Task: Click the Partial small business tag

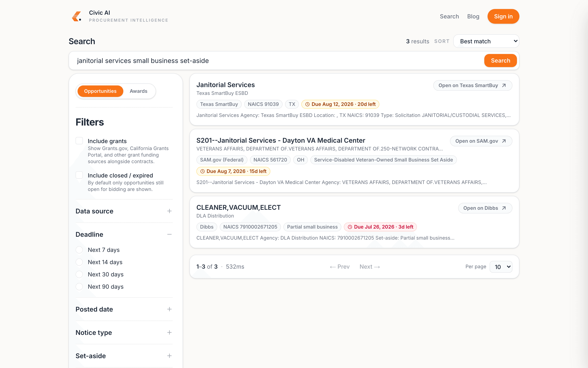Action: [312, 227]
